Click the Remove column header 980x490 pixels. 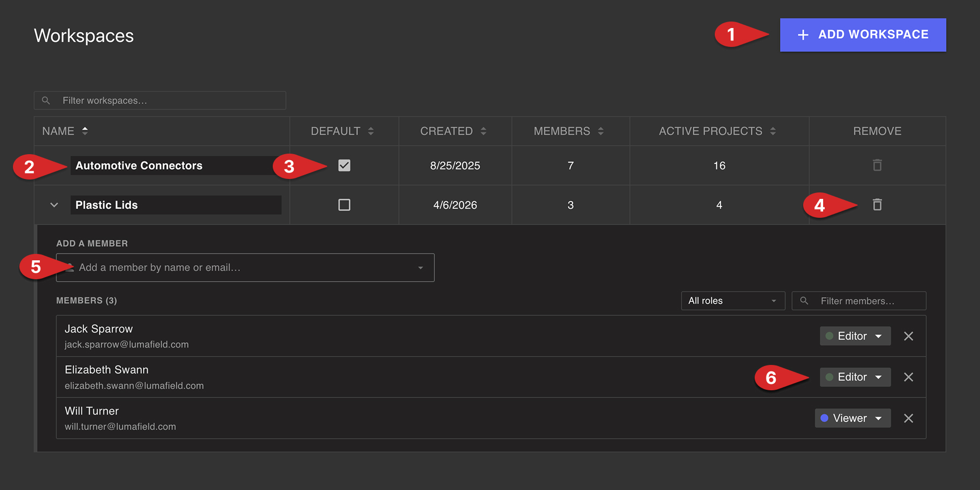click(877, 131)
